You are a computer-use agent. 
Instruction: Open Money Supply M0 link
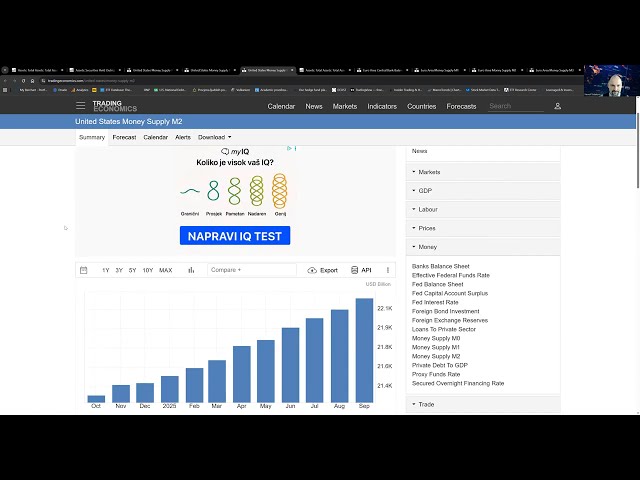436,338
